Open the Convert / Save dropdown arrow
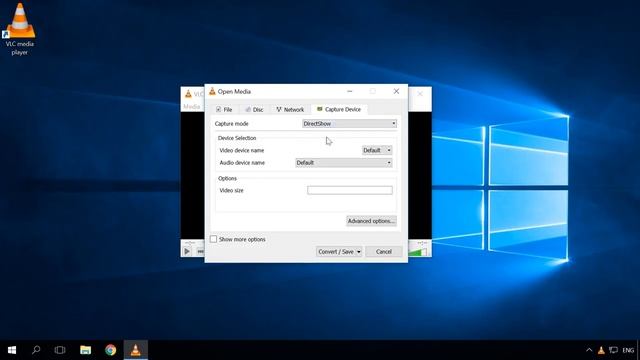Screen dimensions: 640x360 (x=359, y=251)
